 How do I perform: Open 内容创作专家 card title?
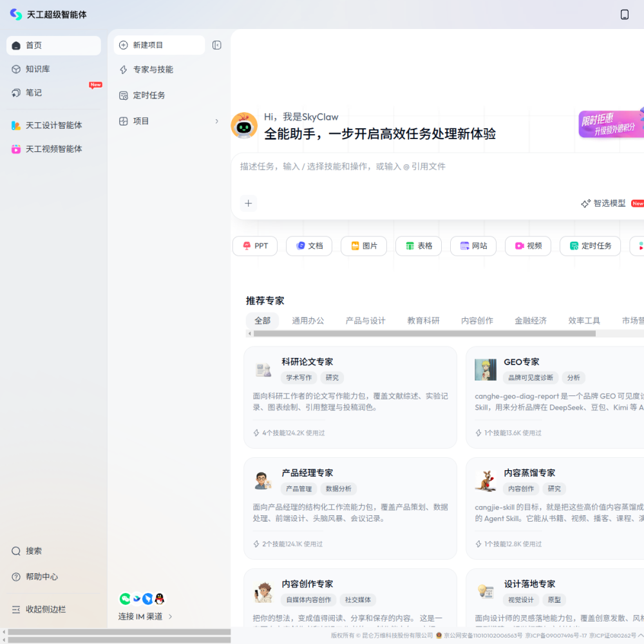pyautogui.click(x=307, y=584)
